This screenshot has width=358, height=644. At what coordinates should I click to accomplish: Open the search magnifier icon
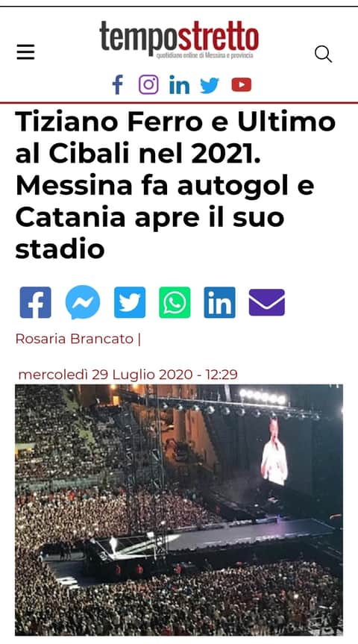[x=323, y=54]
